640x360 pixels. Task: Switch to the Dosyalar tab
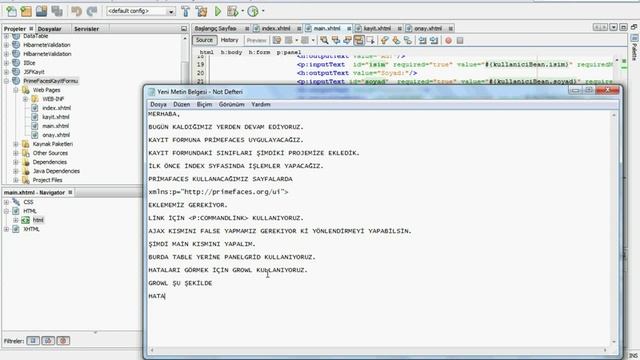pos(49,29)
